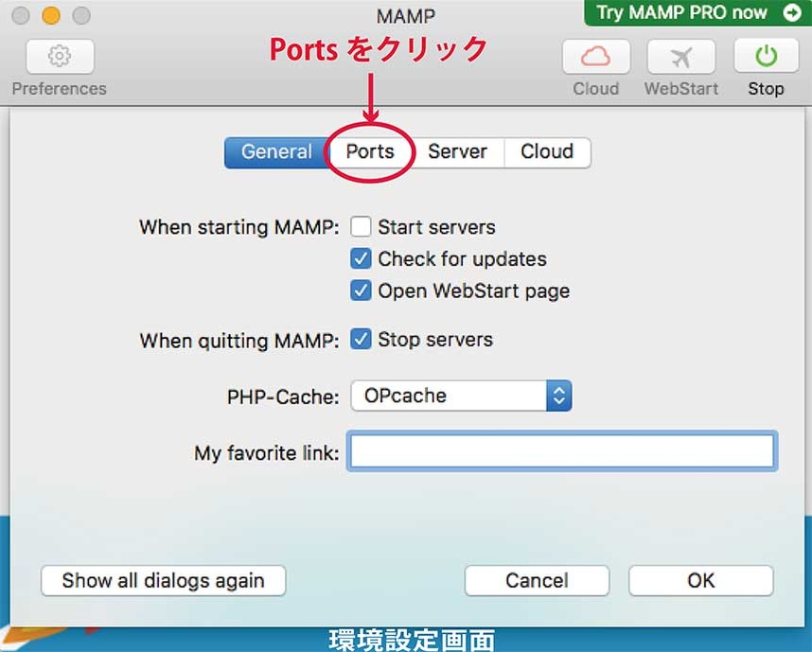Viewport: 812px width, 652px height.
Task: Open Preferences via the gear icon
Action: 59,57
